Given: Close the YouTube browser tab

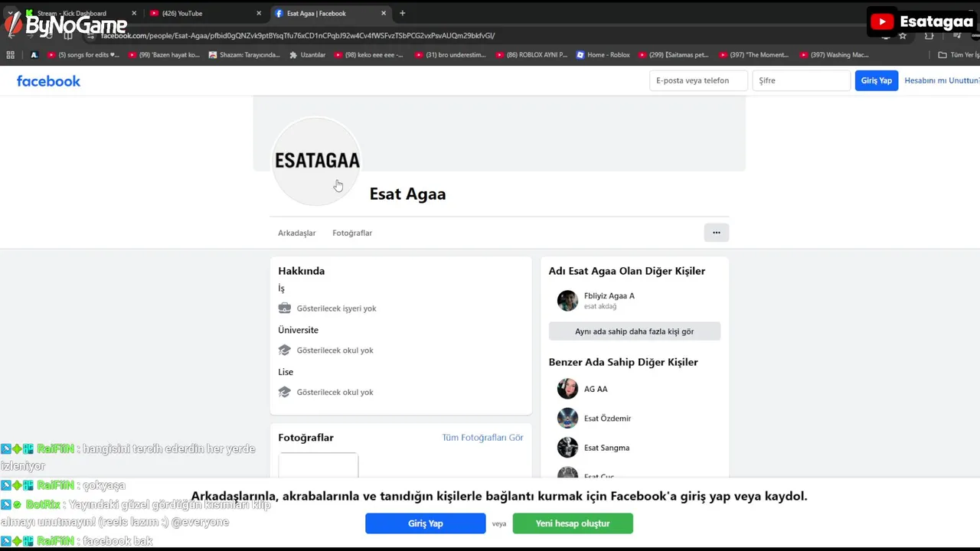Looking at the screenshot, I should click(259, 13).
